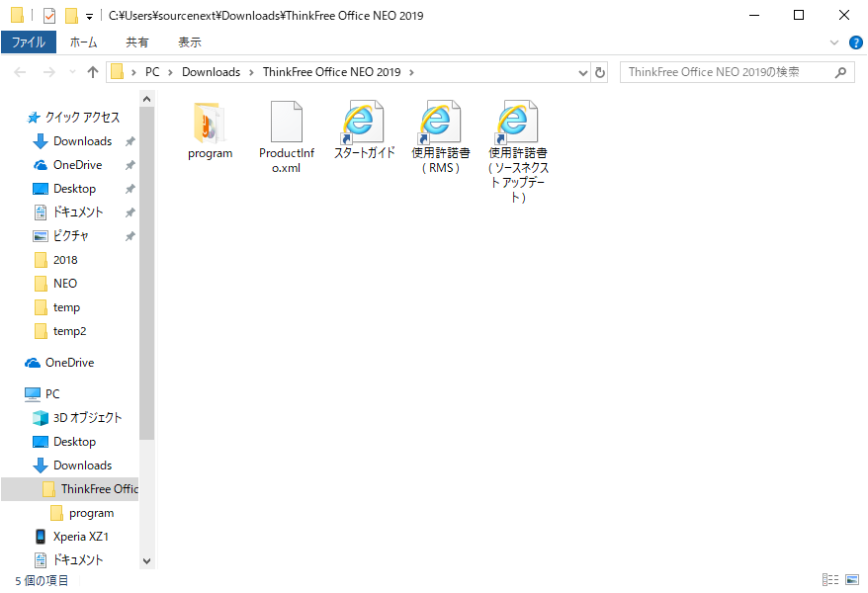
Task: Click the OneDrive cloud icon under Quick Access
Action: tap(40, 165)
